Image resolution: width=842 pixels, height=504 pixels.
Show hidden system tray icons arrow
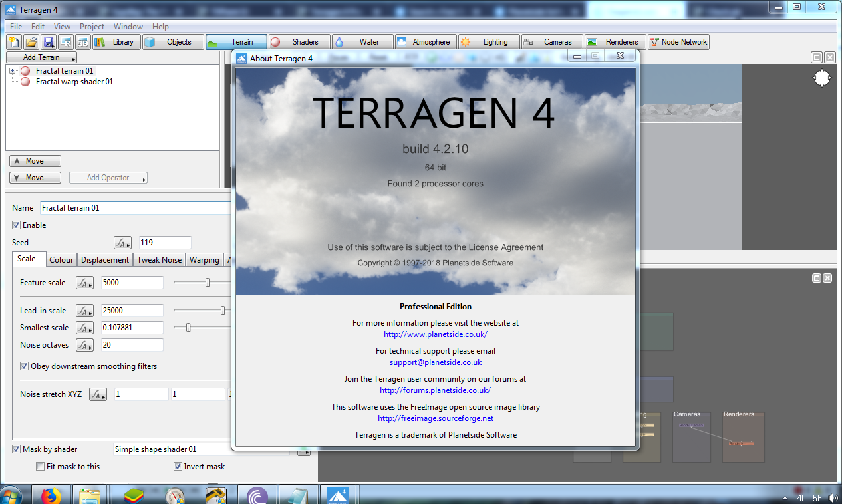[787, 498]
